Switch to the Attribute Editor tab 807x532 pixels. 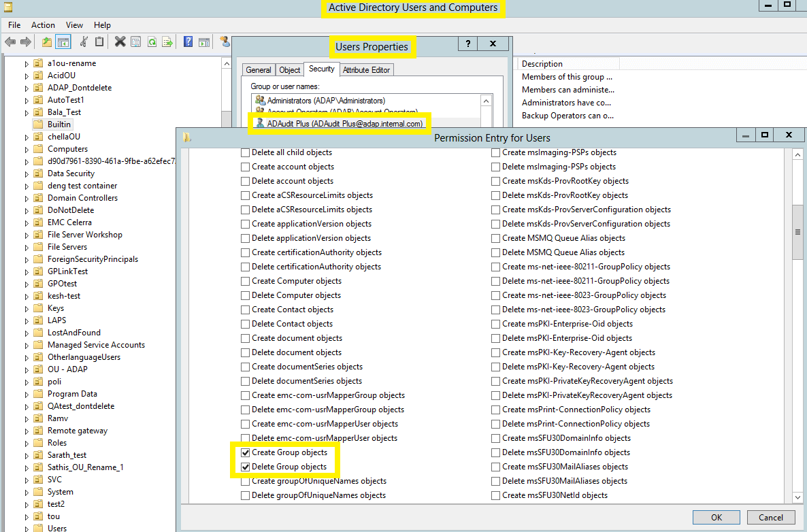click(366, 70)
